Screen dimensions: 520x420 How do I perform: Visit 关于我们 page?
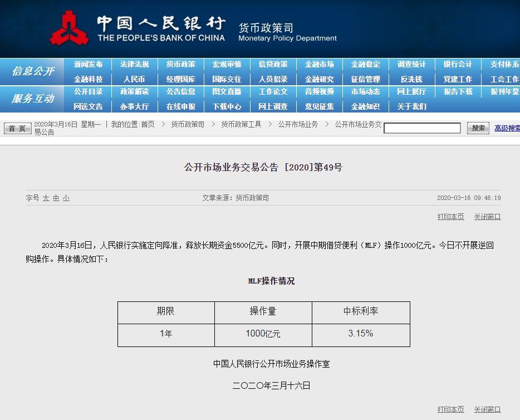point(411,106)
